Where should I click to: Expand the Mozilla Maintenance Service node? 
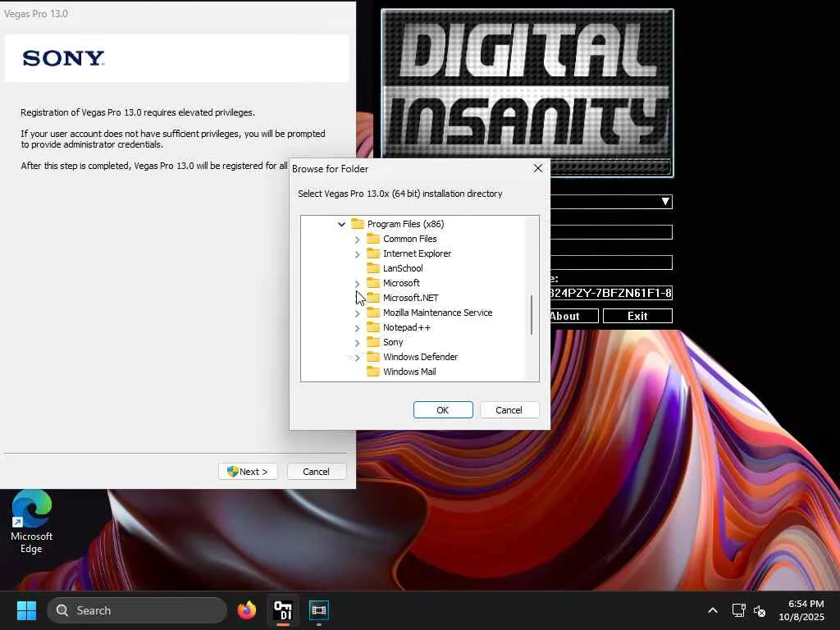click(x=358, y=313)
